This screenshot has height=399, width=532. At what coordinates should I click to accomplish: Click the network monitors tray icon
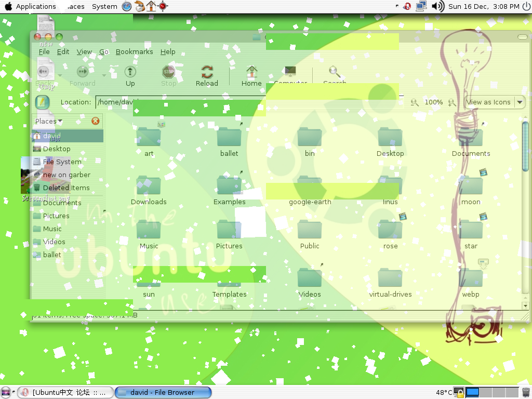(421, 6)
